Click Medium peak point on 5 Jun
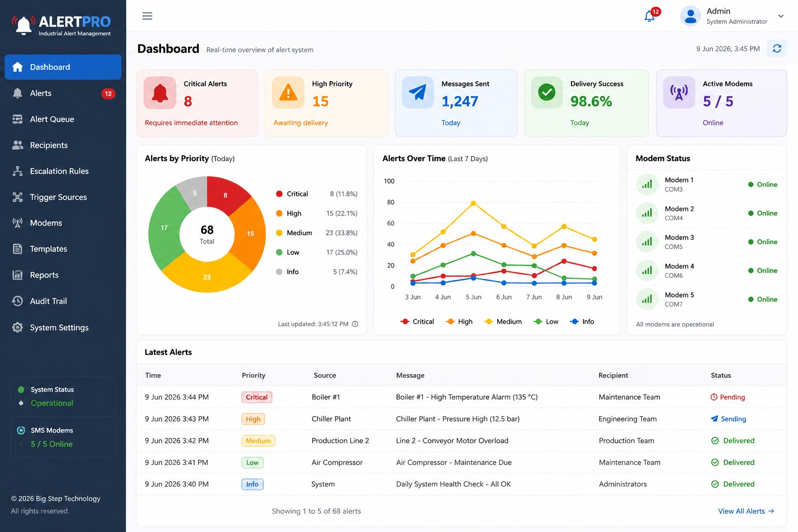 coord(473,204)
